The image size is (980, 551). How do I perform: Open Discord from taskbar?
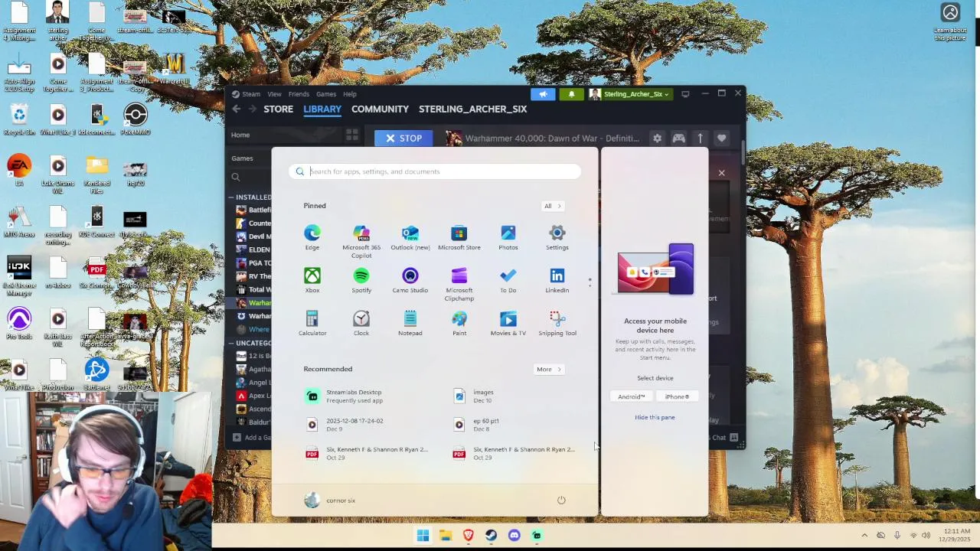[514, 536]
